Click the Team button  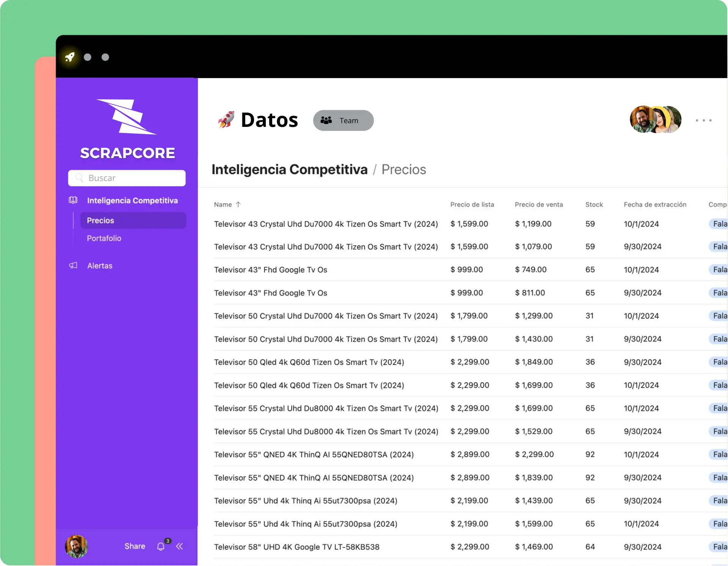[x=343, y=120]
